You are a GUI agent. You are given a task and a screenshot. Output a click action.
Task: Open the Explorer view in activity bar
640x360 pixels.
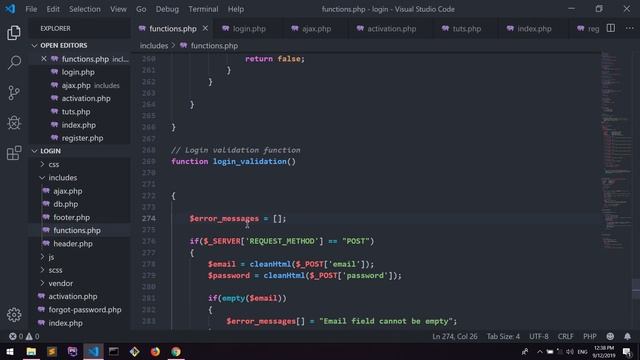(x=14, y=33)
